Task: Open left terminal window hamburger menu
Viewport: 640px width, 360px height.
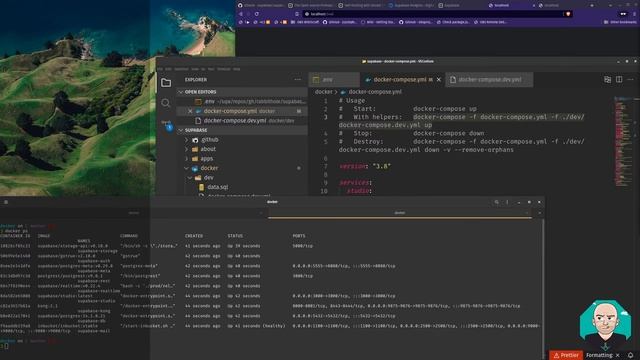Action: click(x=6, y=202)
